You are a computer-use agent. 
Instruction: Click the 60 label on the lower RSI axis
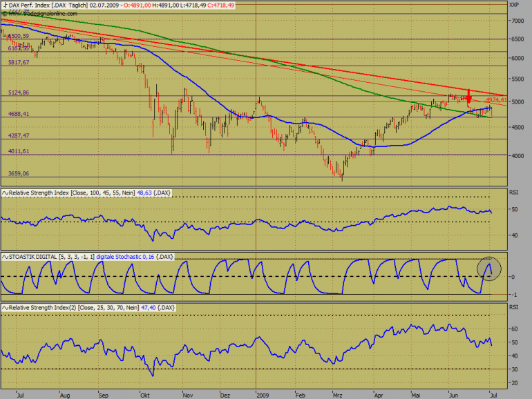pos(515,329)
